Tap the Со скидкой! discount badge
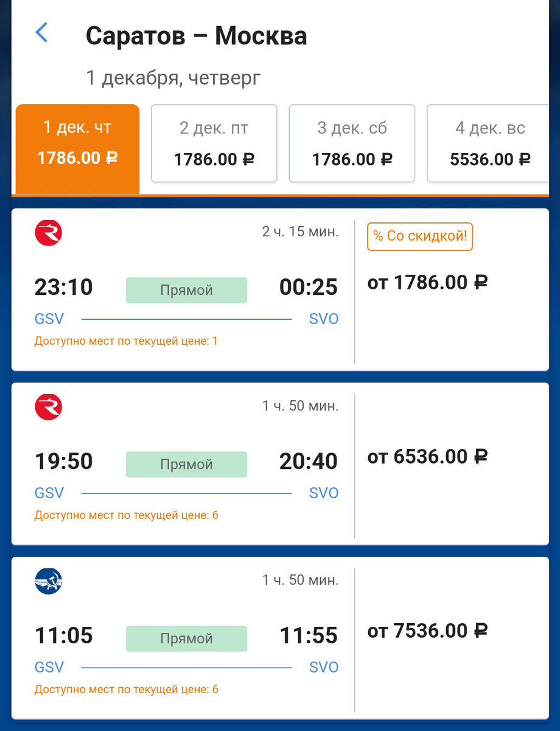This screenshot has height=731, width=560. [420, 236]
